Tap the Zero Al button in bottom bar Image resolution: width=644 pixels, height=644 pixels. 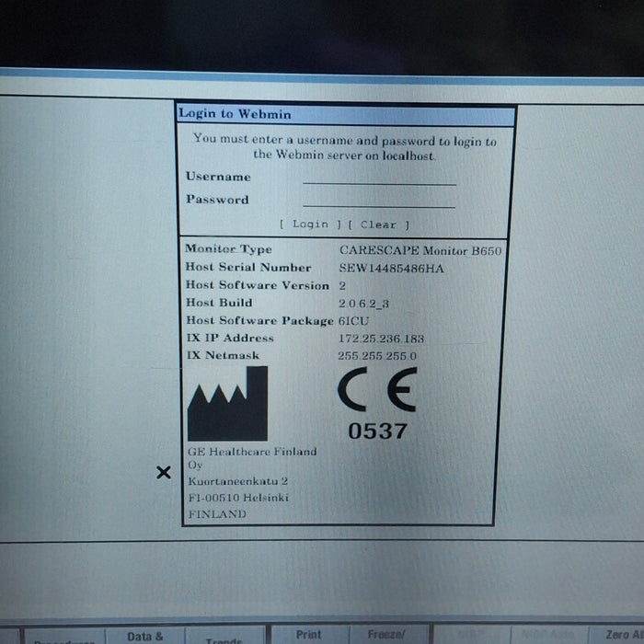click(x=619, y=635)
